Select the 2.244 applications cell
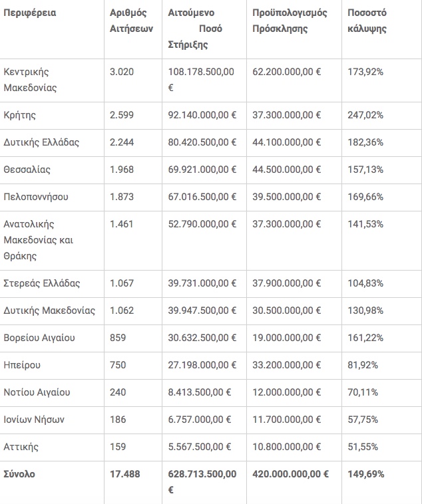The image size is (422, 504). click(122, 142)
